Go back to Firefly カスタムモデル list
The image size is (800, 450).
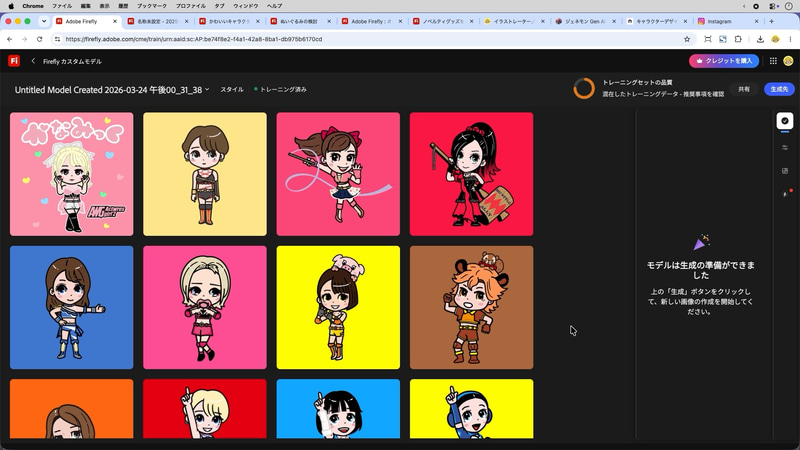coord(33,61)
